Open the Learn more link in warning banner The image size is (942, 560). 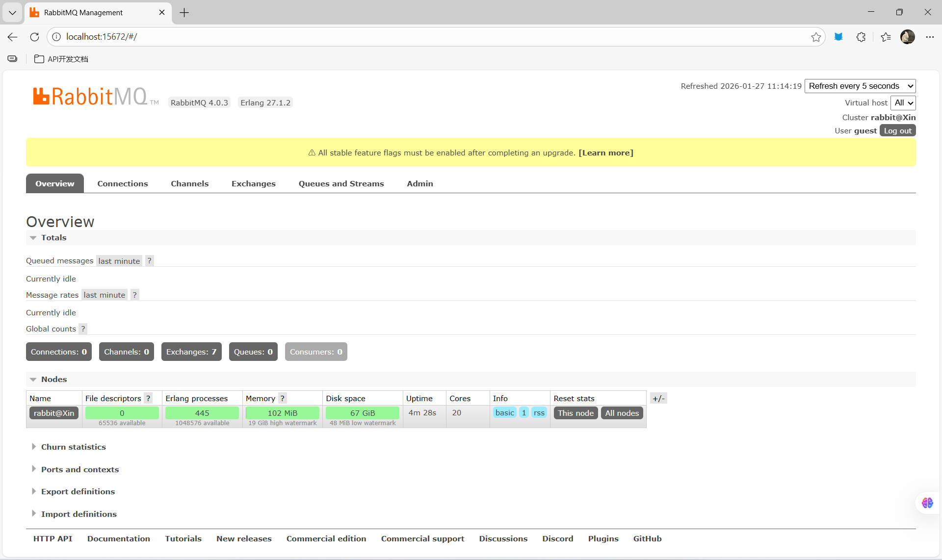pyautogui.click(x=605, y=153)
